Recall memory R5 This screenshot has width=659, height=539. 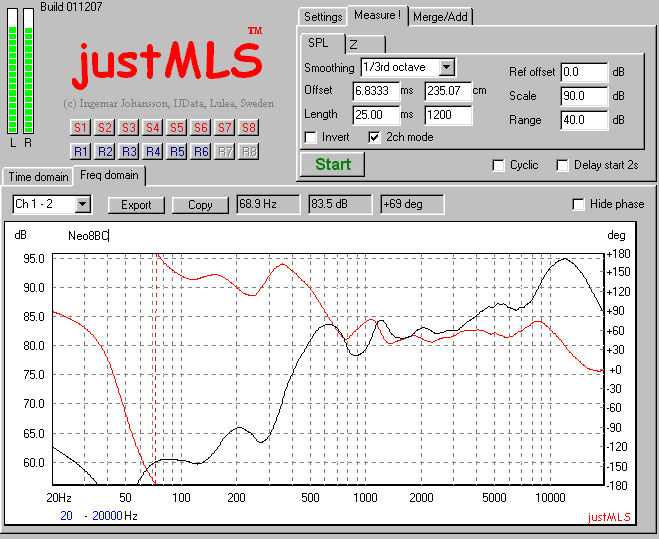(x=177, y=151)
